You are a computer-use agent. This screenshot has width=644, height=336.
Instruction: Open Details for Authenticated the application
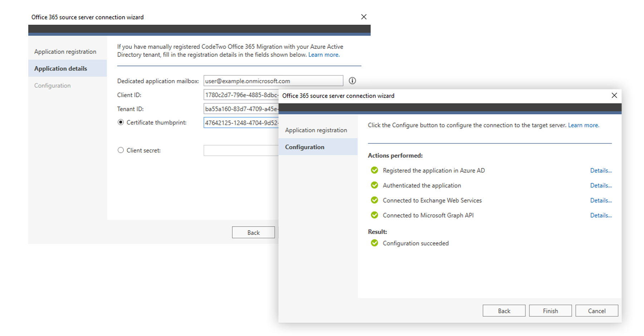[x=601, y=186]
